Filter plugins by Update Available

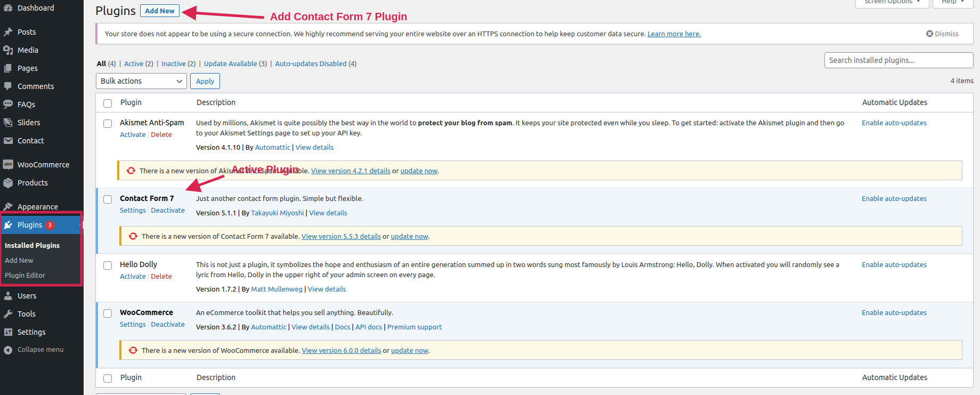coord(230,63)
